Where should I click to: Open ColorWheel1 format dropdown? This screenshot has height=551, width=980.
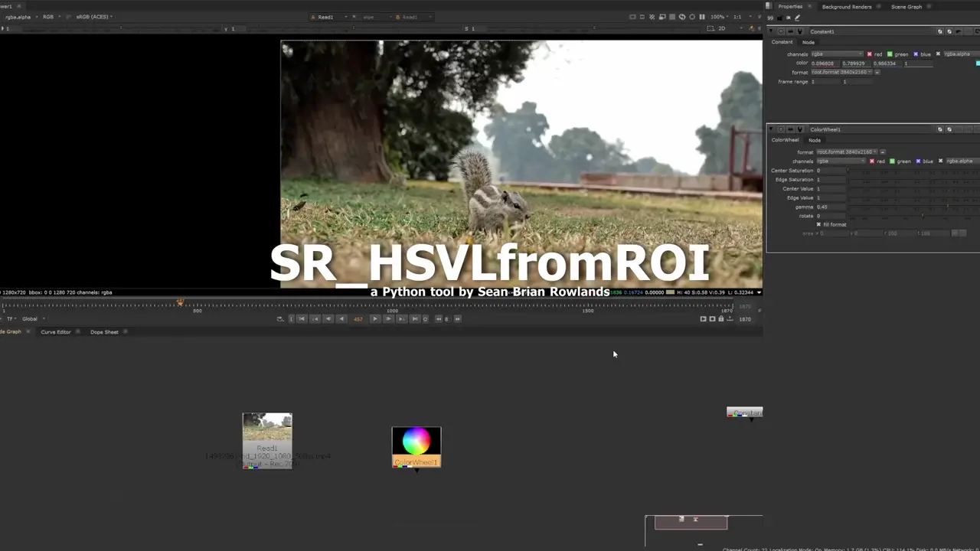coord(847,152)
